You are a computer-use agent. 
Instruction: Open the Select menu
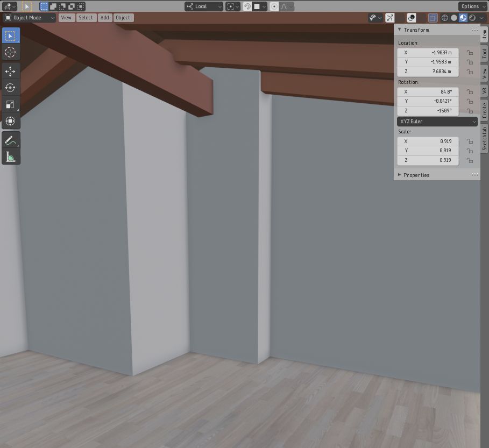point(86,18)
